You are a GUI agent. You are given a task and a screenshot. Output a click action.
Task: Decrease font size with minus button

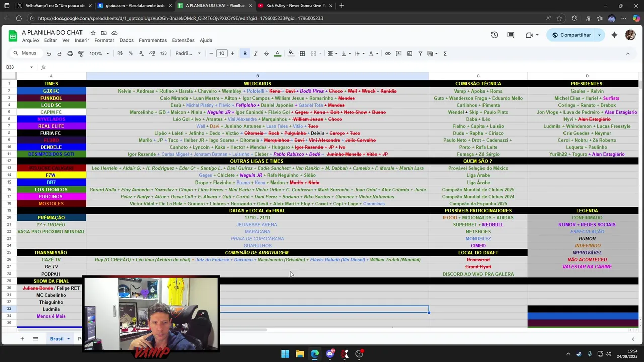pos(211,53)
